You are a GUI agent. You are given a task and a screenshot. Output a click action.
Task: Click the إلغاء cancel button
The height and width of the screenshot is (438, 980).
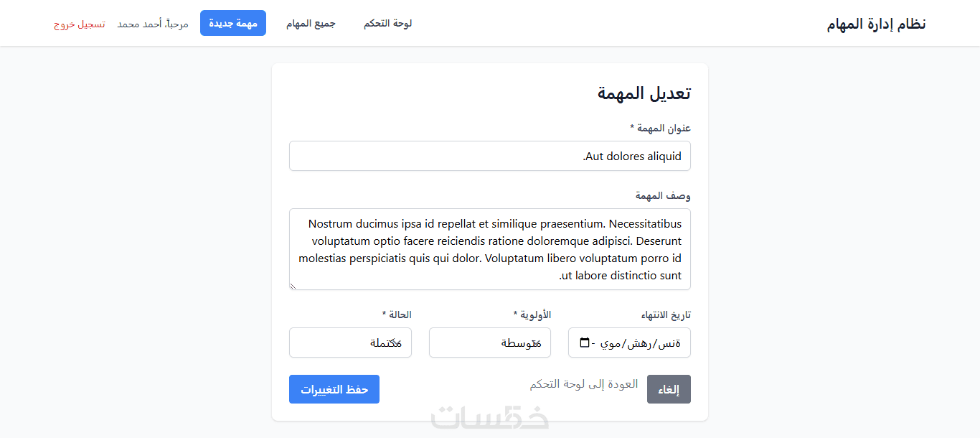(669, 389)
